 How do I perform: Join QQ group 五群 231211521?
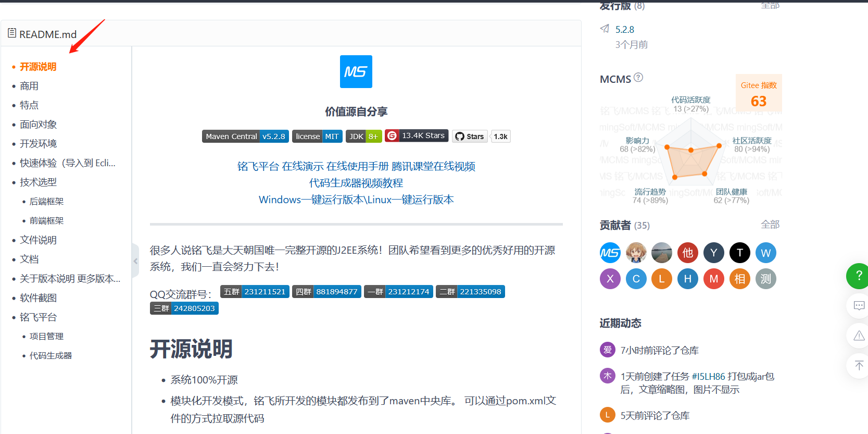click(255, 292)
